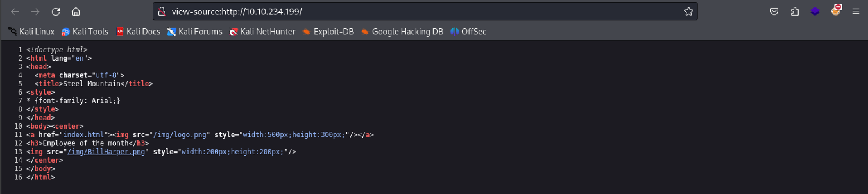Click the site security lock icon
The image size is (868, 194).
[x=161, y=12]
